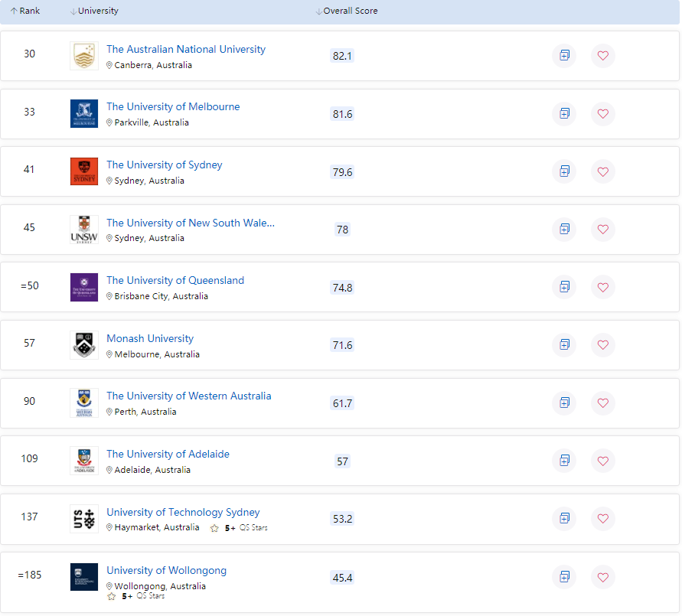Favorite The University of Adelaide
The height and width of the screenshot is (616, 682).
(603, 461)
